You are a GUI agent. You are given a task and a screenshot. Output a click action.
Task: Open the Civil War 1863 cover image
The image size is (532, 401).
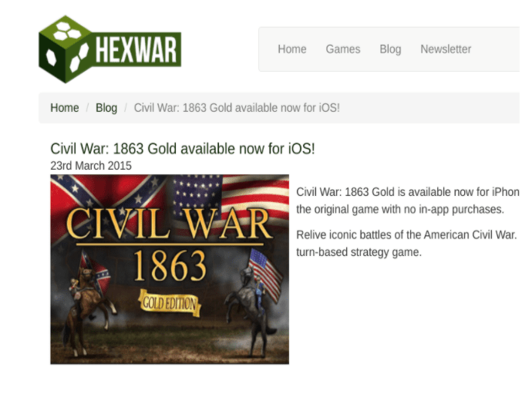[170, 269]
